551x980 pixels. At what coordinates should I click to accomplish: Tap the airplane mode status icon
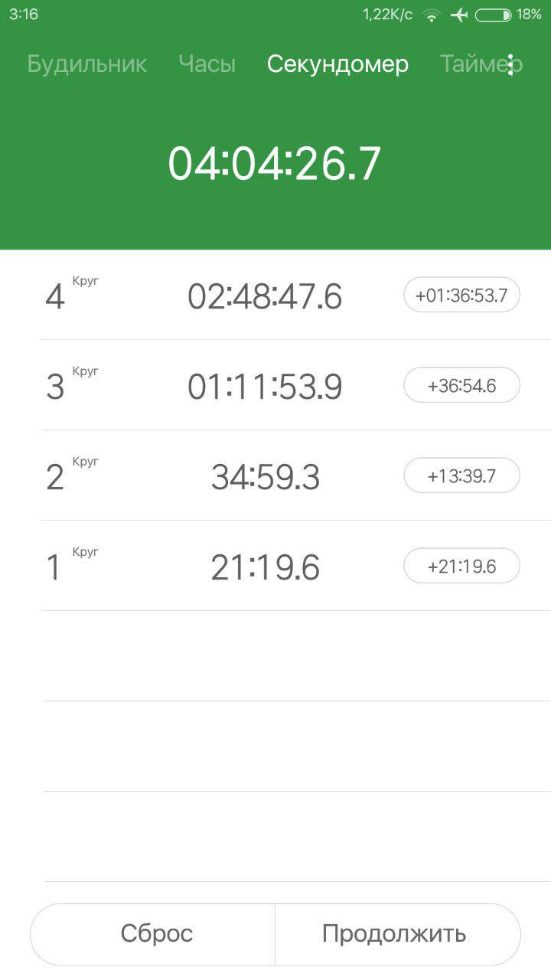click(x=459, y=15)
